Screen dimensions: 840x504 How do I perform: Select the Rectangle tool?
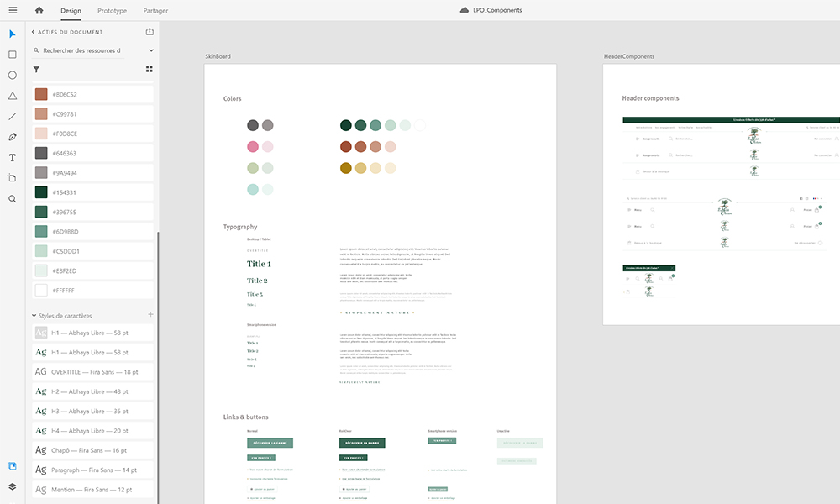coord(13,55)
